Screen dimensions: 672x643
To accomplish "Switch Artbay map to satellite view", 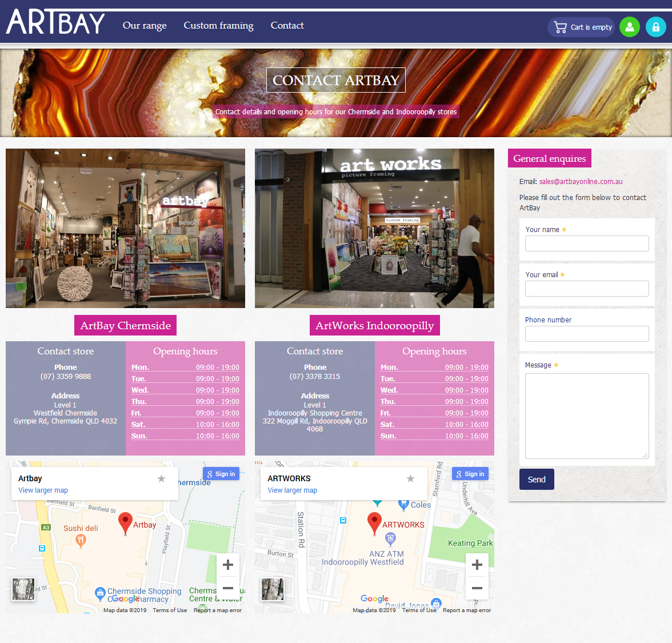I will coord(23,589).
